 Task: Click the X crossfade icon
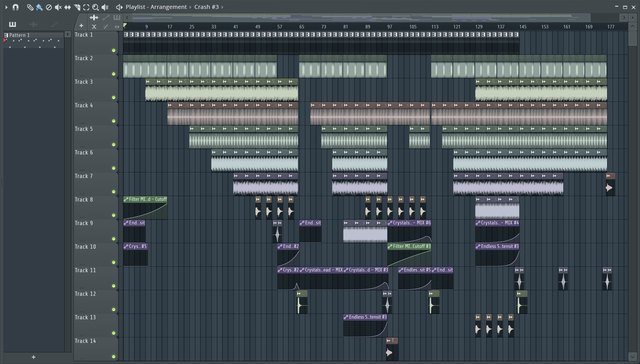tap(94, 26)
